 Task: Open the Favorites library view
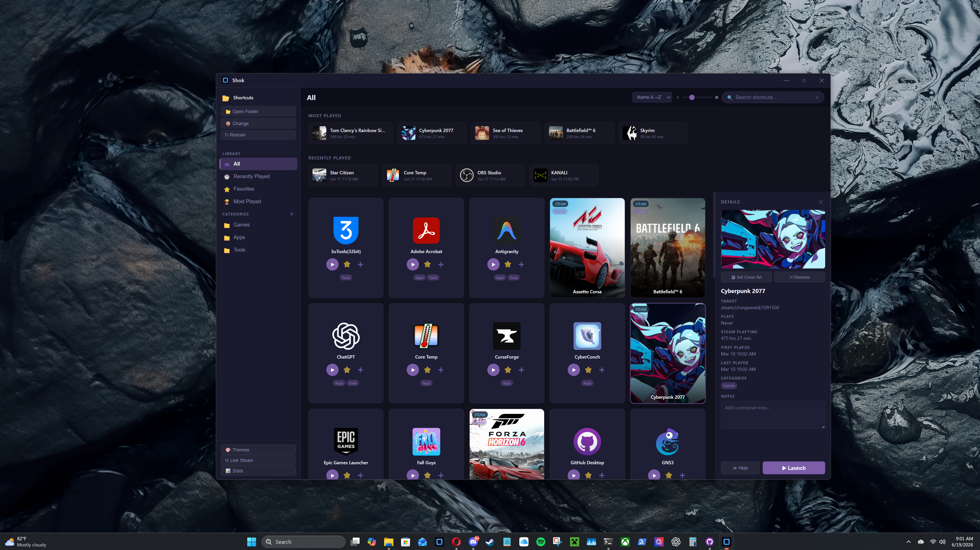pos(258,189)
